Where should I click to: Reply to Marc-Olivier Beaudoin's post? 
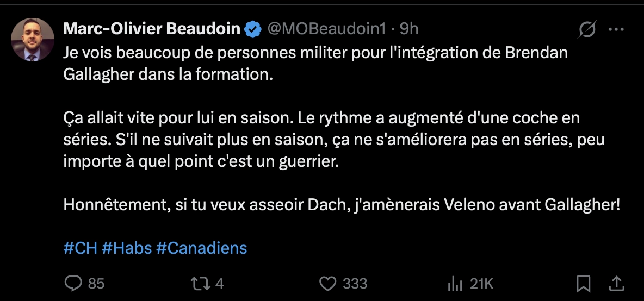click(73, 283)
